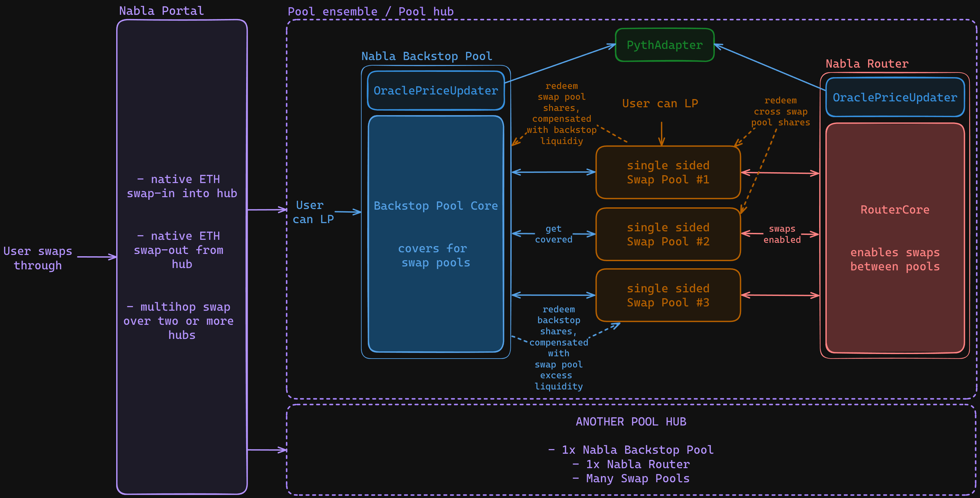Screen dimensions: 980x498
Task: Select single sided Swap Pool #3 box
Action: [668, 295]
